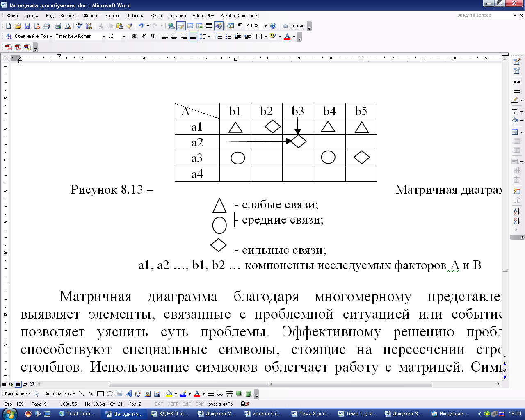Click the Print icon
This screenshot has height=420, width=525.
tap(58, 26)
